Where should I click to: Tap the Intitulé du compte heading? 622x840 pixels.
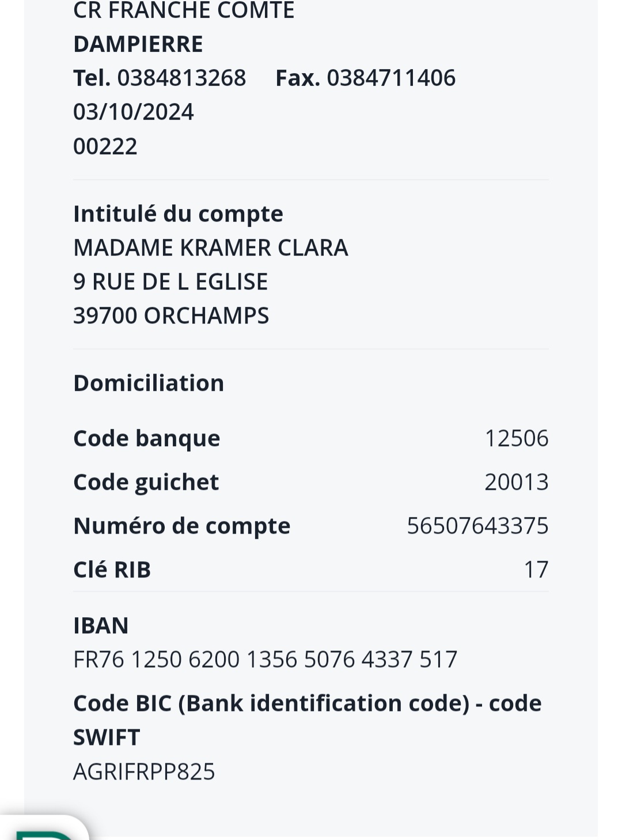tap(178, 214)
